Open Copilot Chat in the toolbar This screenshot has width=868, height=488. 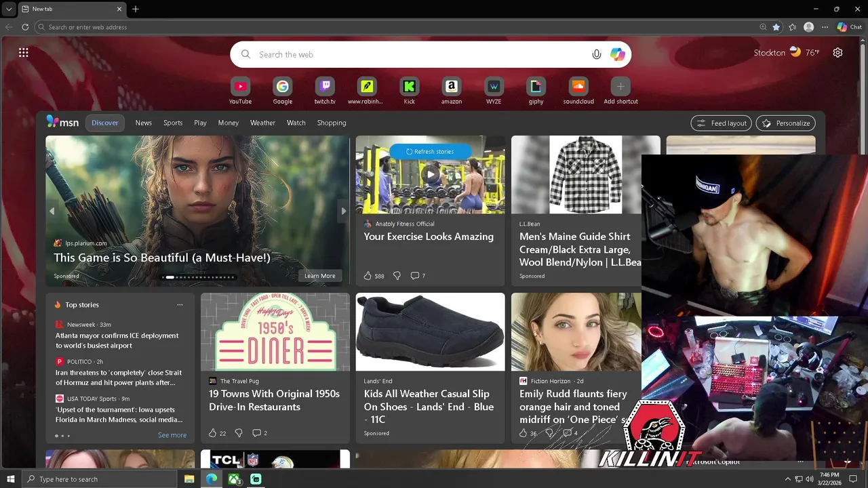pos(849,27)
